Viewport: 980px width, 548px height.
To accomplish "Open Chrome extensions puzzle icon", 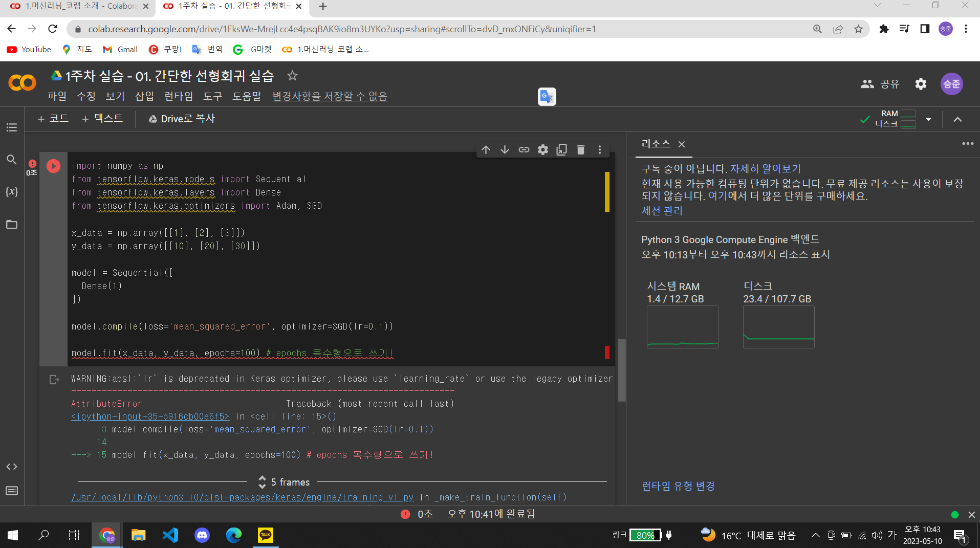I will click(x=884, y=29).
